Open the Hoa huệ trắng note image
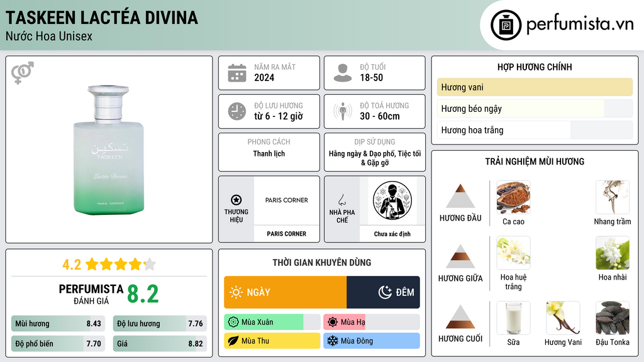This screenshot has width=644, height=362. [x=513, y=253]
